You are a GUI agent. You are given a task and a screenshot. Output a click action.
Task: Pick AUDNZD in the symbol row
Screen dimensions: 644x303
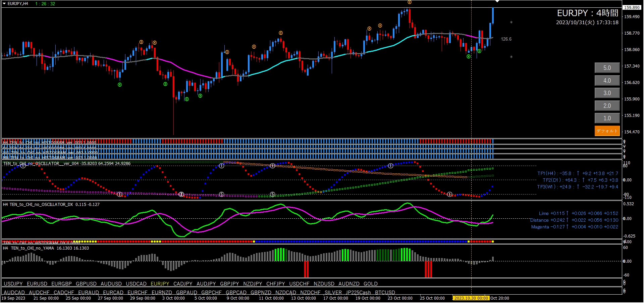click(x=349, y=284)
